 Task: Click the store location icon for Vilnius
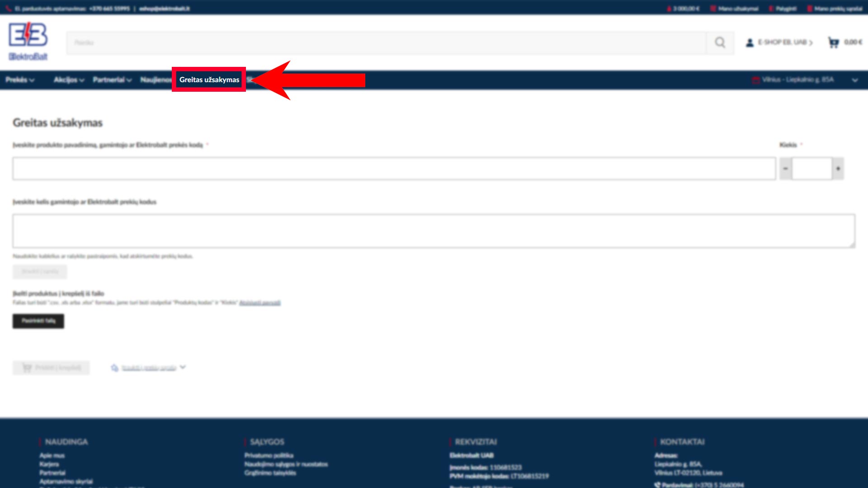755,80
